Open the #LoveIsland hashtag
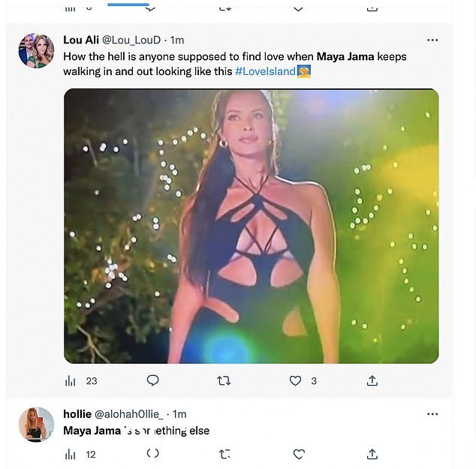476x469 pixels. [x=265, y=71]
